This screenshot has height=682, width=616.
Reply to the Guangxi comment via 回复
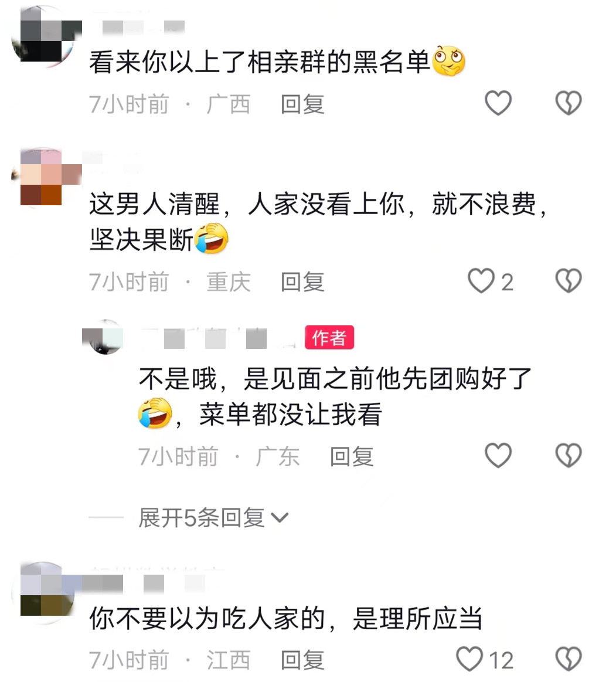click(302, 104)
